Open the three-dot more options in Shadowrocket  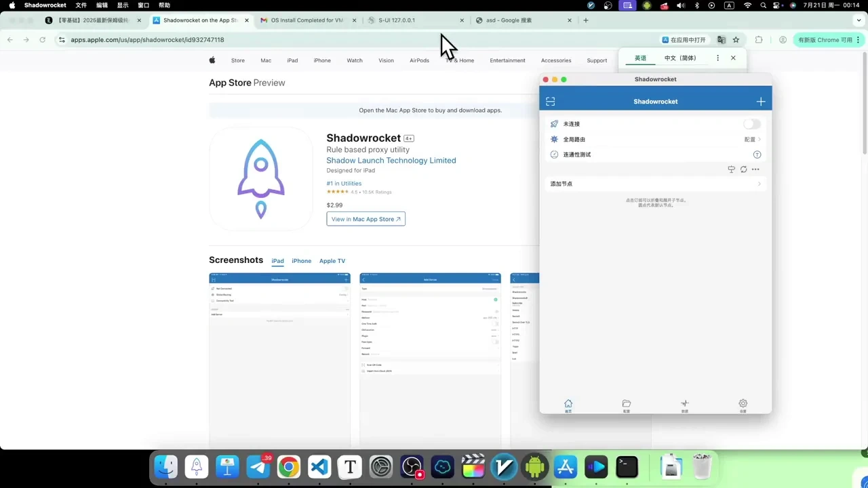coord(755,169)
